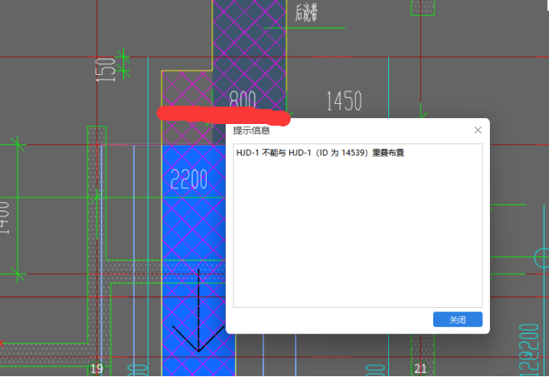Select the 150 dimension label
Screen dimensions: 549x392
106,70
